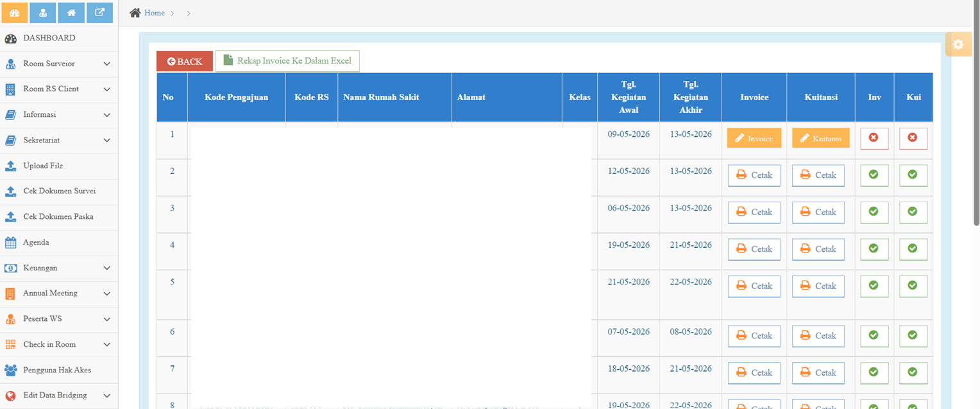This screenshot has height=409, width=980.
Task: Click start date 09-05-2026 in row 1
Action: 629,134
